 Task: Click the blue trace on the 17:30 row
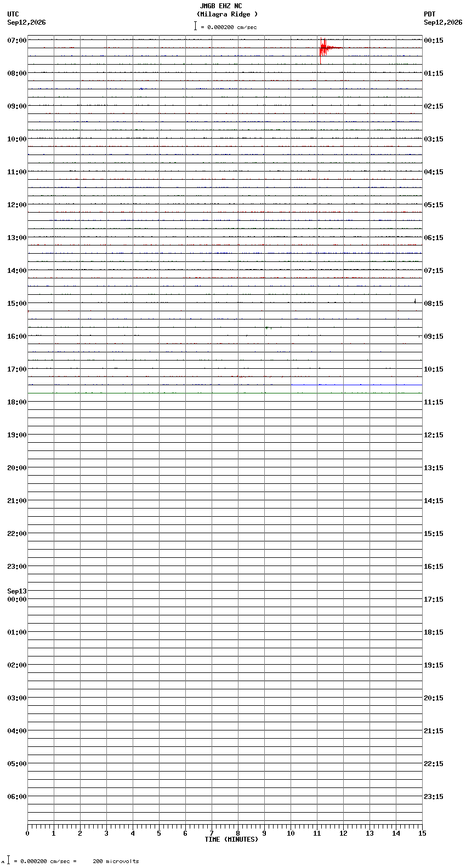pyautogui.click(x=356, y=385)
